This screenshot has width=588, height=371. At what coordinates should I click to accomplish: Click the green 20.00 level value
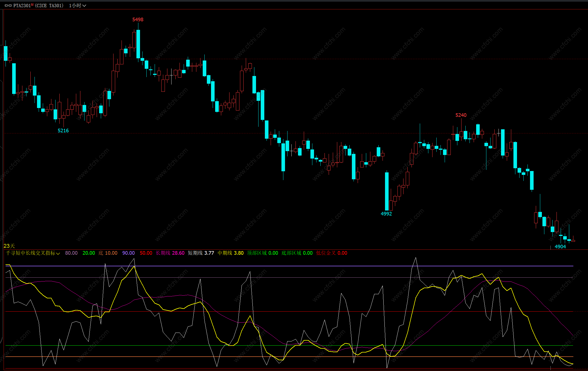point(89,253)
